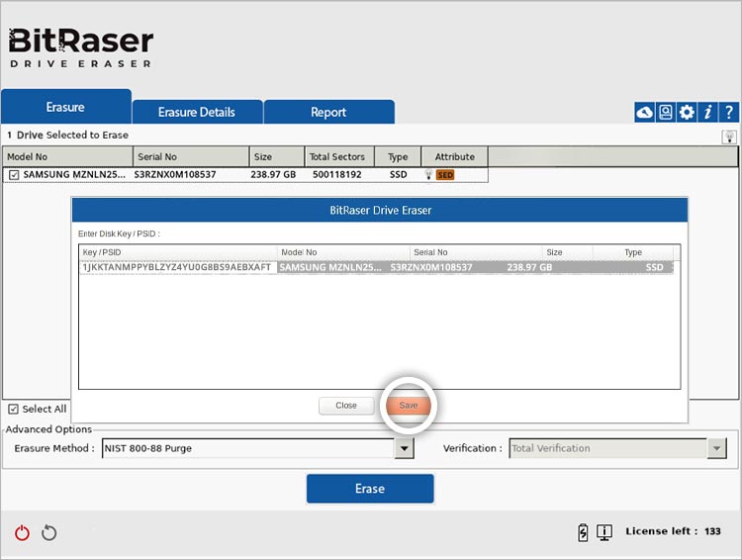Click the blue Erase button

pos(370,489)
